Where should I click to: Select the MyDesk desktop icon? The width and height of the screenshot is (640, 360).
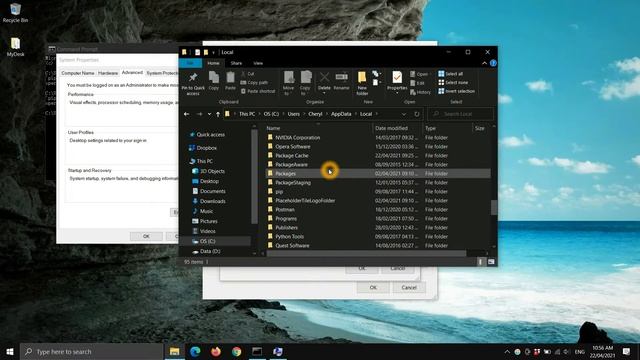point(15,47)
